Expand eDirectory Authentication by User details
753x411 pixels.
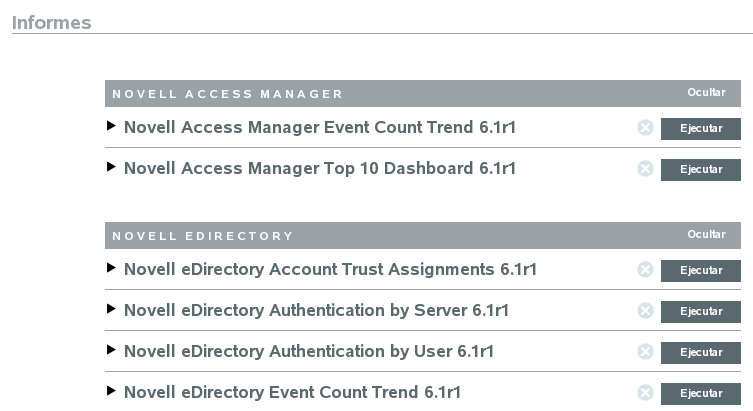tap(111, 351)
